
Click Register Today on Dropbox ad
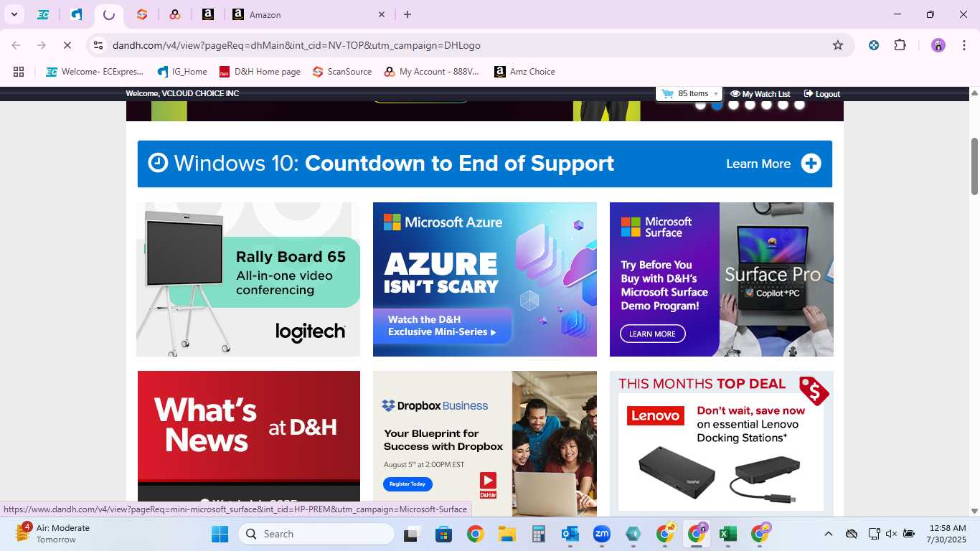pyautogui.click(x=407, y=484)
